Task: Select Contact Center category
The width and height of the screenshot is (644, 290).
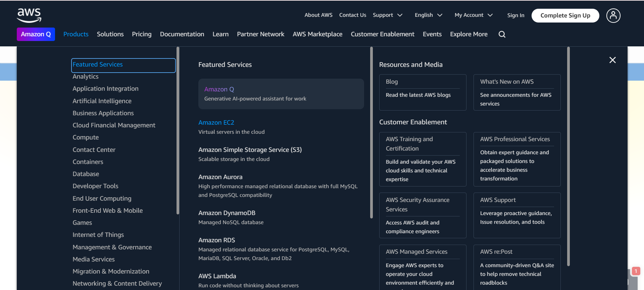Action: pos(94,150)
